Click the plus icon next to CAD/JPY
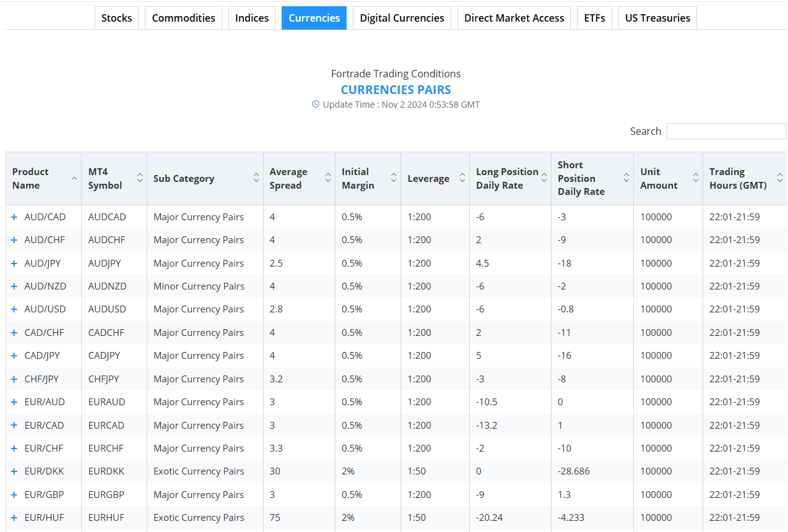Screen dimensions: 788x532 point(14,355)
